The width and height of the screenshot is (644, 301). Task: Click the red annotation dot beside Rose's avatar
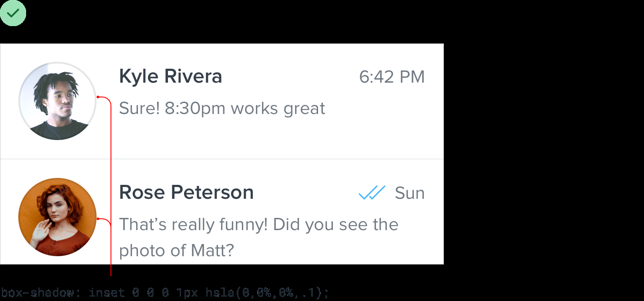tap(98, 218)
